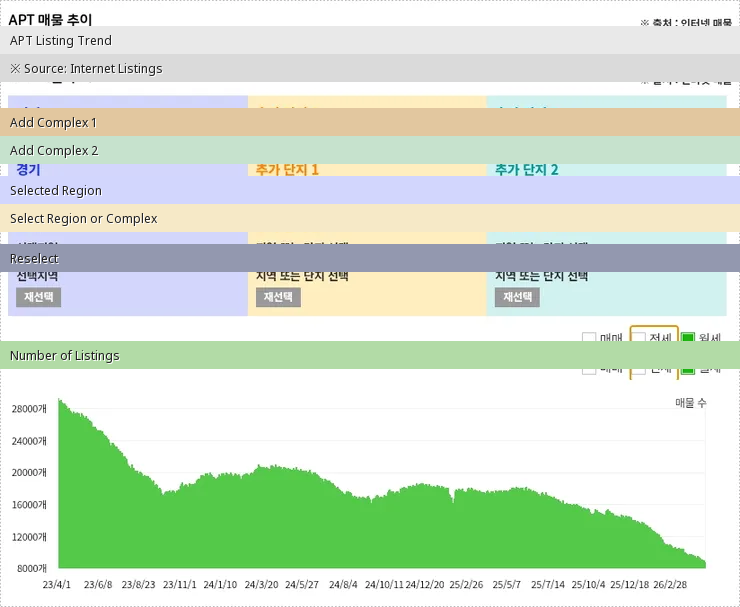The width and height of the screenshot is (740, 607).
Task: Click the 'APT Listing Trend' title bar
Action: tap(370, 40)
